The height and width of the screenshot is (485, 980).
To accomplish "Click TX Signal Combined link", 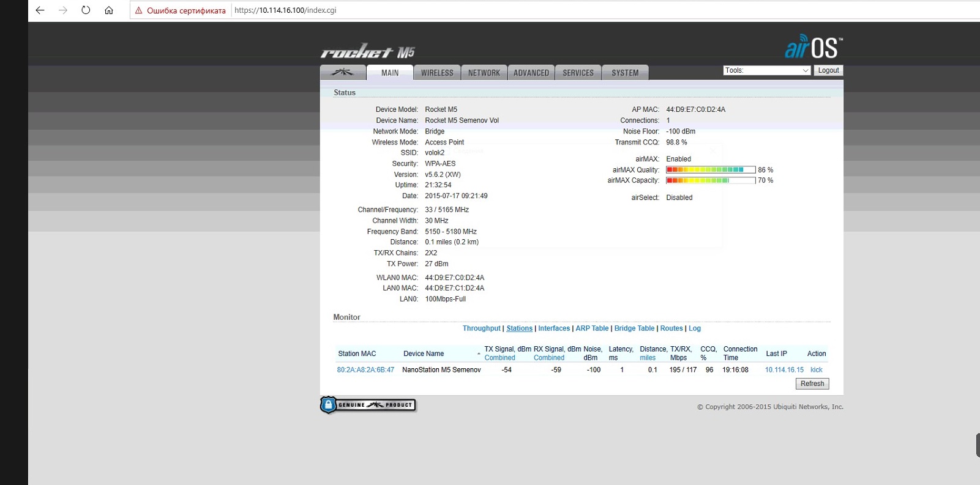I will click(x=499, y=358).
